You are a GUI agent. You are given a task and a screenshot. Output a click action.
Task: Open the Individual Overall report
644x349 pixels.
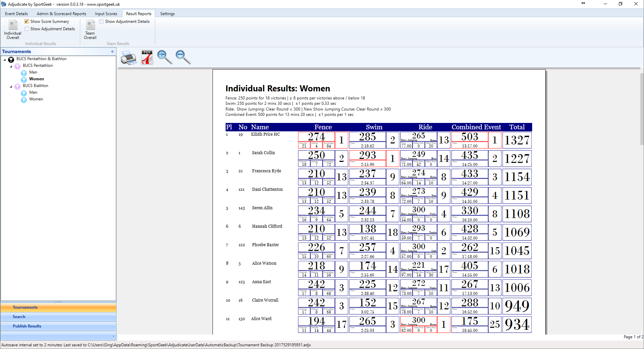(13, 29)
